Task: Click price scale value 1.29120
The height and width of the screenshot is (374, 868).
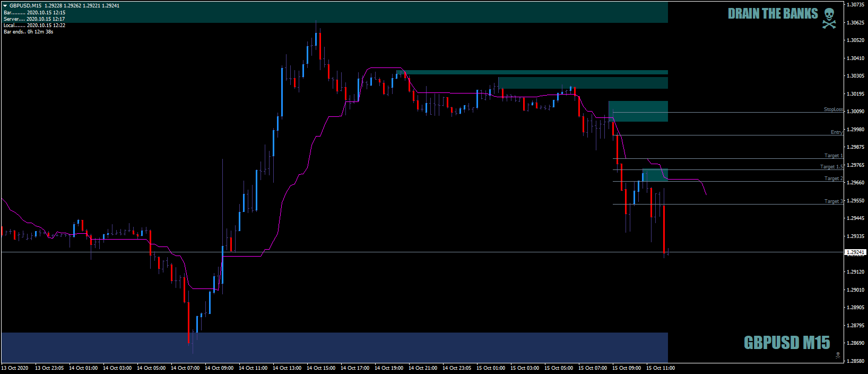Action: [855, 271]
